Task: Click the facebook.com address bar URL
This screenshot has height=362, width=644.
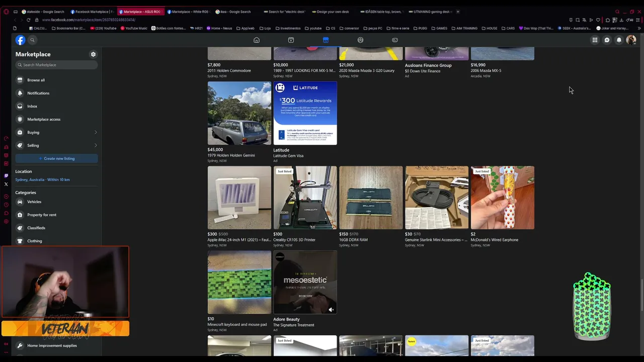Action: pos(89,20)
